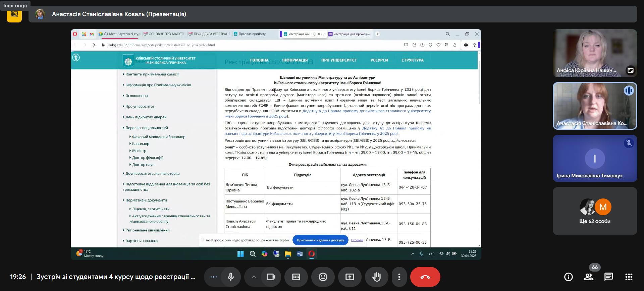Open the activities grid icon
The width and height of the screenshot is (644, 291).
629,277
